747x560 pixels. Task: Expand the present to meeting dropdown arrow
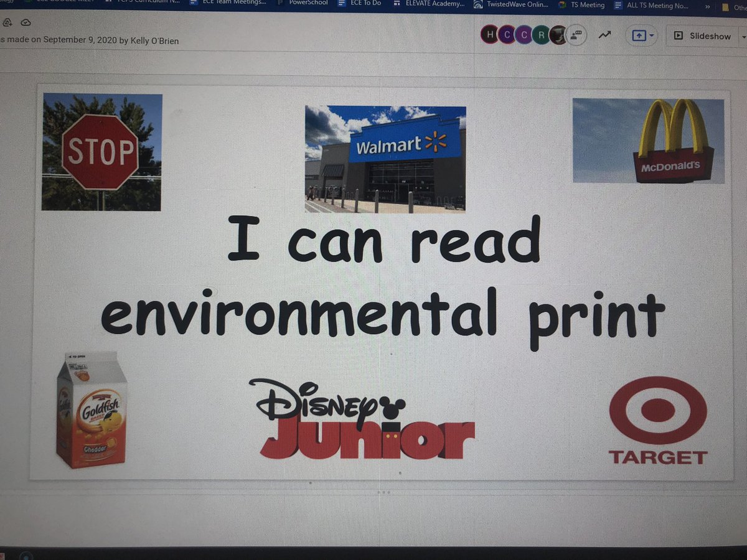click(x=651, y=36)
